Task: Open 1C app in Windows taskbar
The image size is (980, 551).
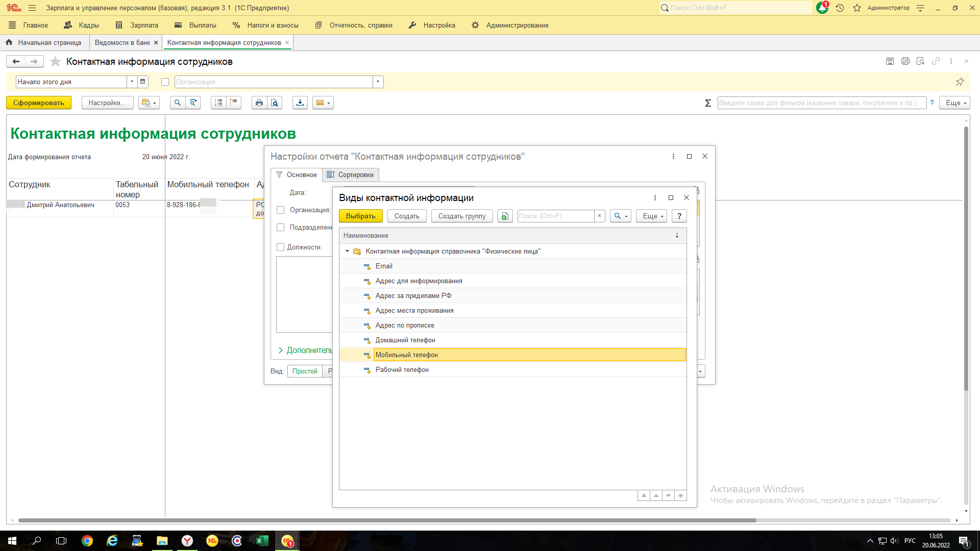Action: (x=287, y=541)
